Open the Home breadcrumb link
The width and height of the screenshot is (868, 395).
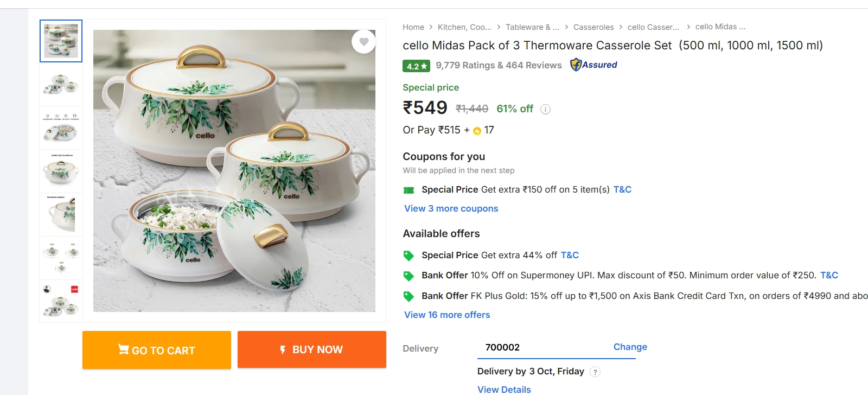tap(413, 27)
